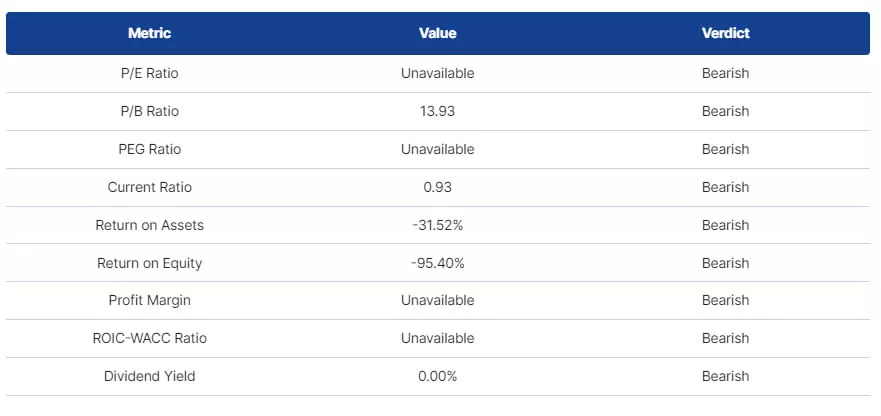The width and height of the screenshot is (881, 416).
Task: Click the Current Ratio label
Action: [x=149, y=187]
